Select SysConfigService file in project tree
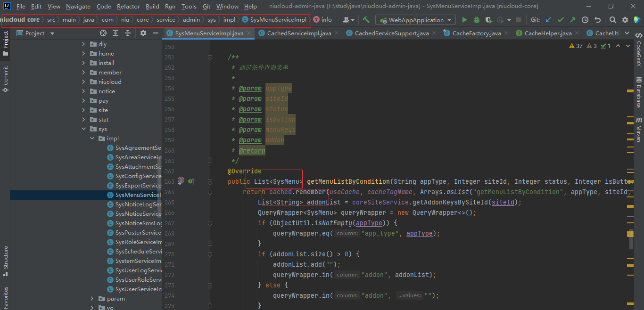 pyautogui.click(x=138, y=176)
